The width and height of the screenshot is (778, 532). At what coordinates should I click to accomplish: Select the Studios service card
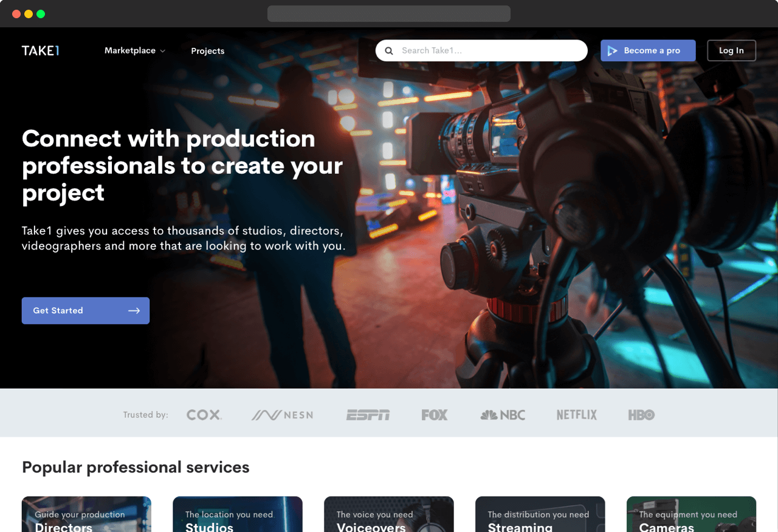coord(238,515)
